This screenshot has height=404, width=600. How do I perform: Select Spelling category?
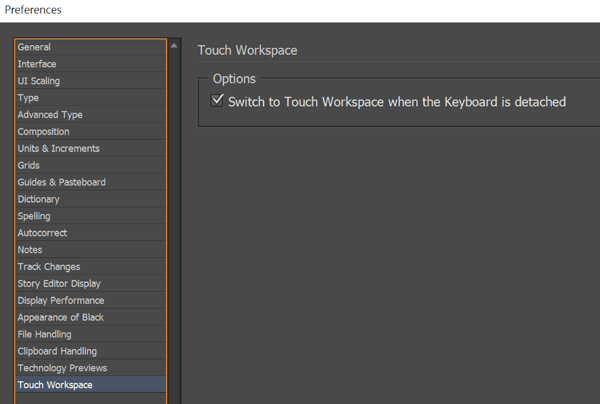pos(91,216)
